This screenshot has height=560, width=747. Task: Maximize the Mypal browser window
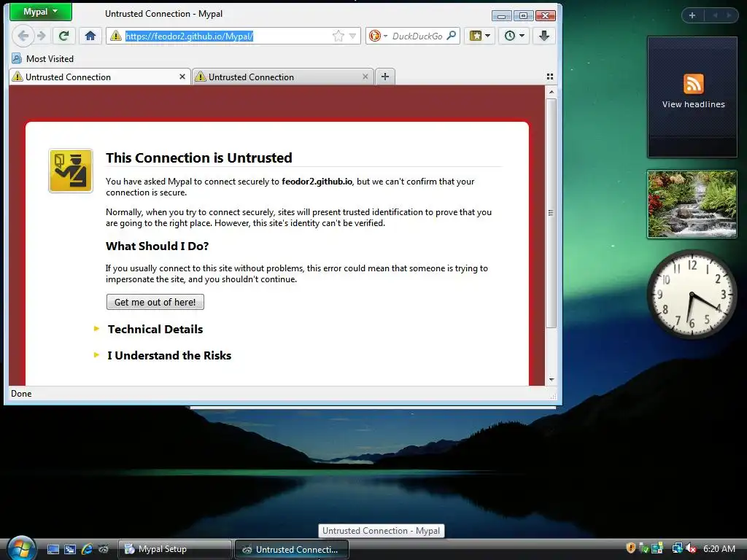pyautogui.click(x=523, y=16)
